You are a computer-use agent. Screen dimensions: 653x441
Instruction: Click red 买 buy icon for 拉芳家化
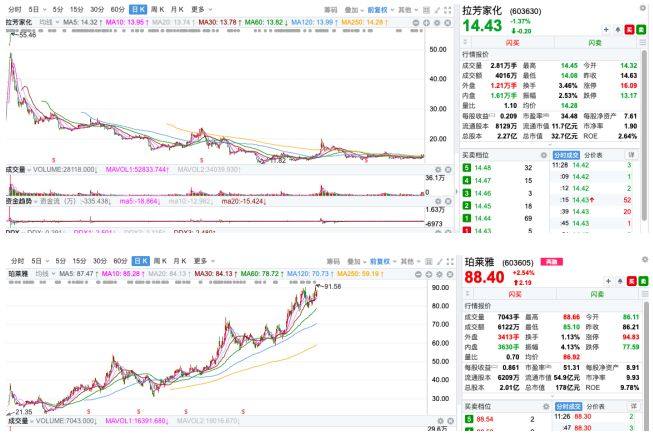(629, 30)
